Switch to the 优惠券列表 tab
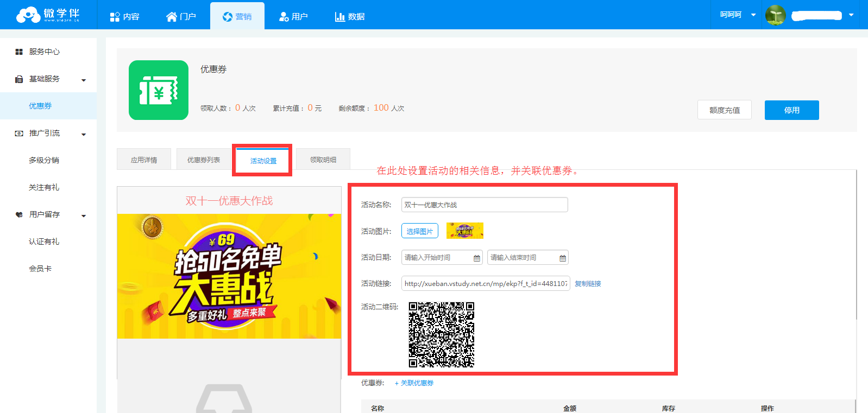The image size is (868, 413). point(204,160)
